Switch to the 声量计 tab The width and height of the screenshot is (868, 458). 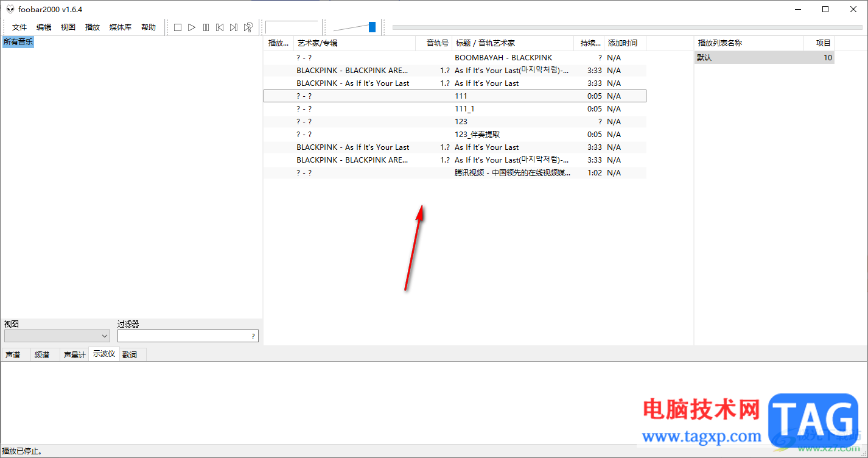tap(74, 354)
